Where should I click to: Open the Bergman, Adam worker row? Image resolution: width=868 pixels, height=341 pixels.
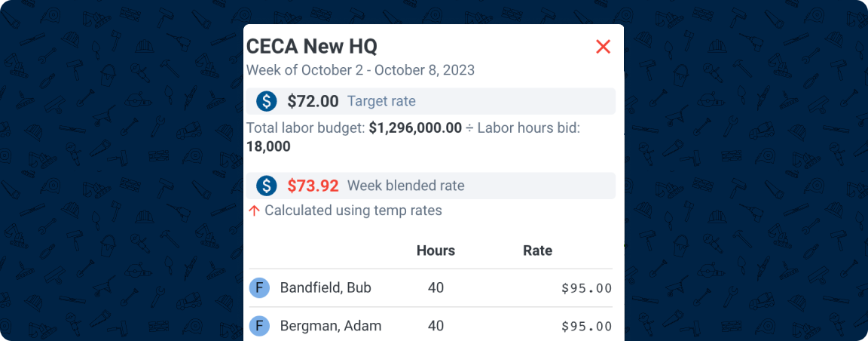coord(330,326)
